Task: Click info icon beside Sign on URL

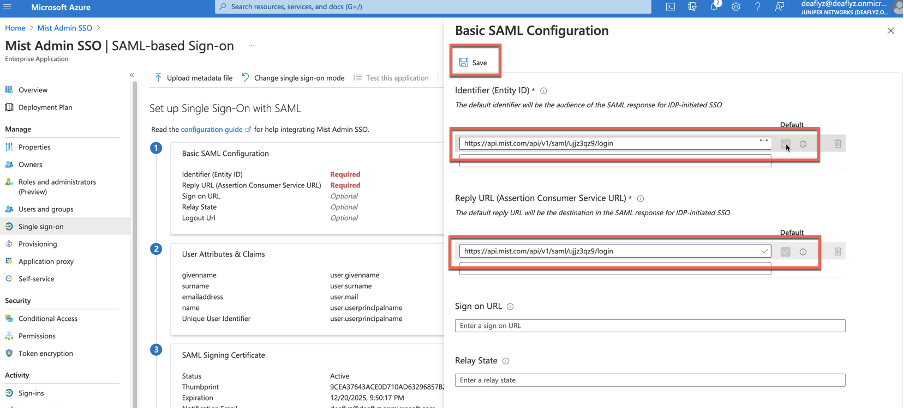Action: click(x=510, y=307)
